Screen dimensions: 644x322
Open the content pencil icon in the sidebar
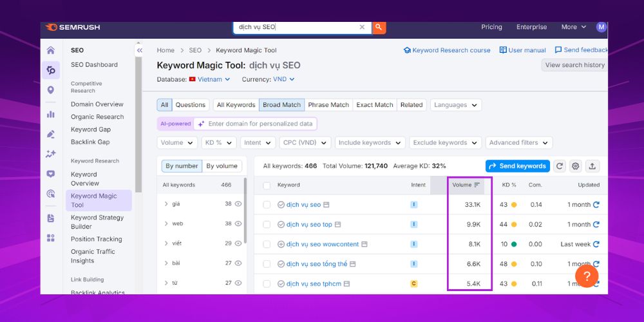click(51, 135)
